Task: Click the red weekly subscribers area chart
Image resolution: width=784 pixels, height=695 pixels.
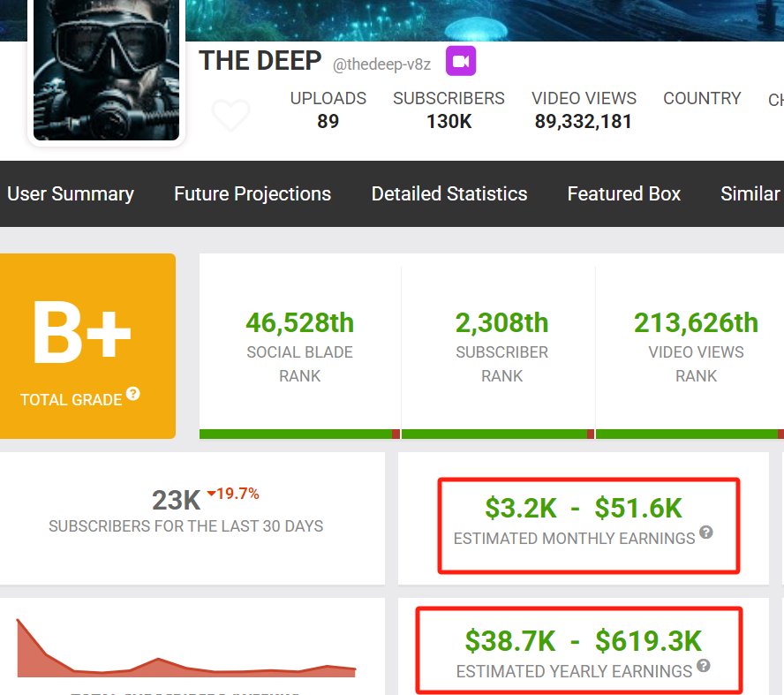Action: tap(186, 648)
